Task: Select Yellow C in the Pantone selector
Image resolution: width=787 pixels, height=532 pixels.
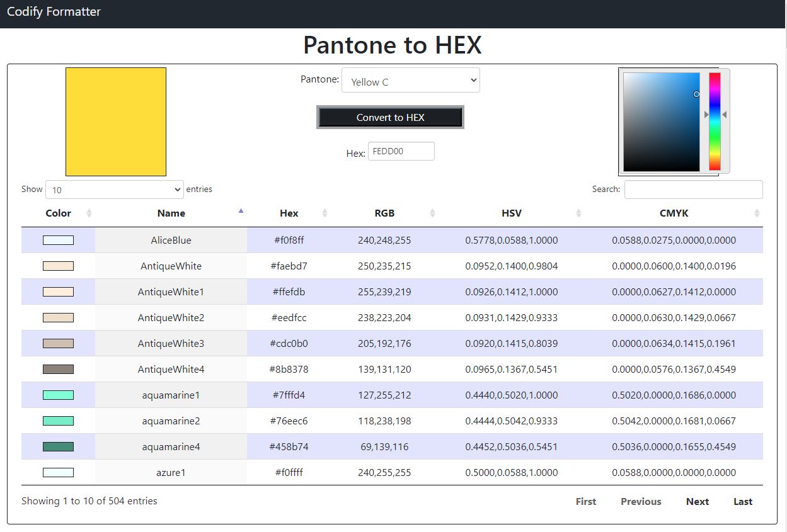Action: click(410, 80)
